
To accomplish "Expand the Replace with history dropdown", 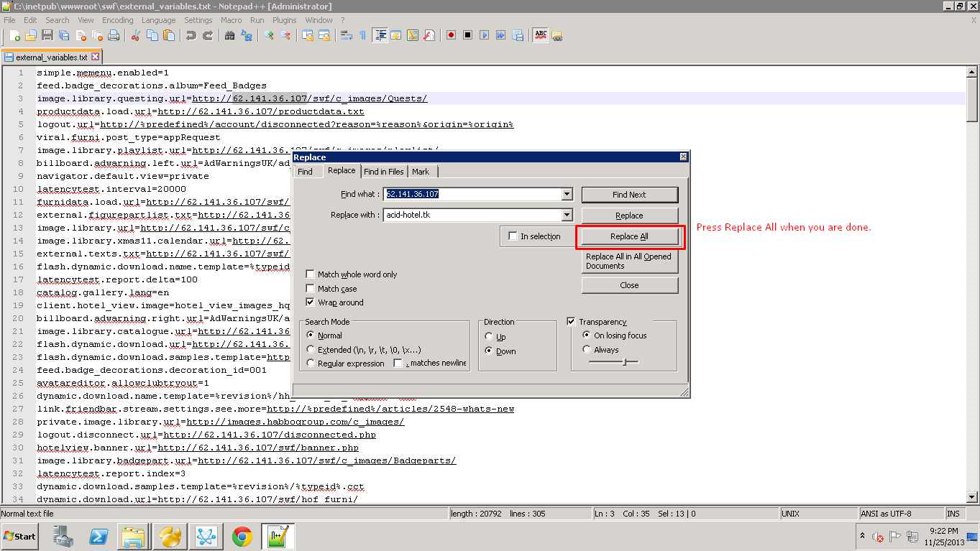I will pyautogui.click(x=567, y=215).
